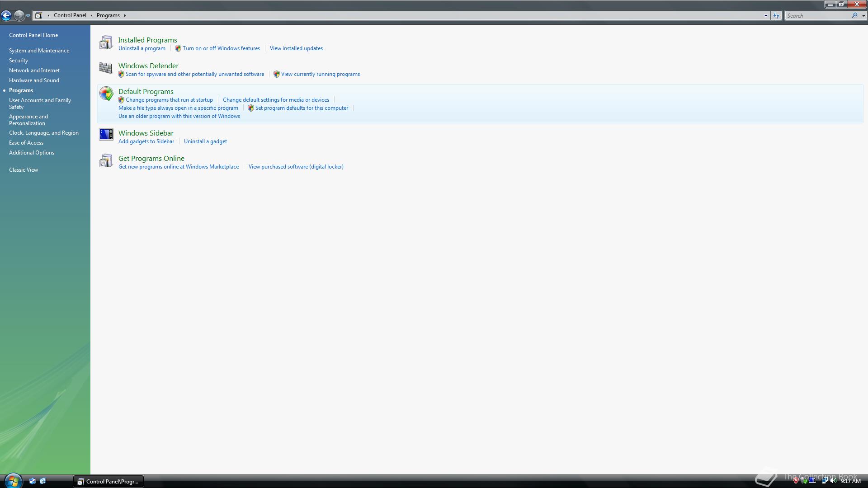Click the Installed Programs icon
The height and width of the screenshot is (488, 868).
coord(106,42)
